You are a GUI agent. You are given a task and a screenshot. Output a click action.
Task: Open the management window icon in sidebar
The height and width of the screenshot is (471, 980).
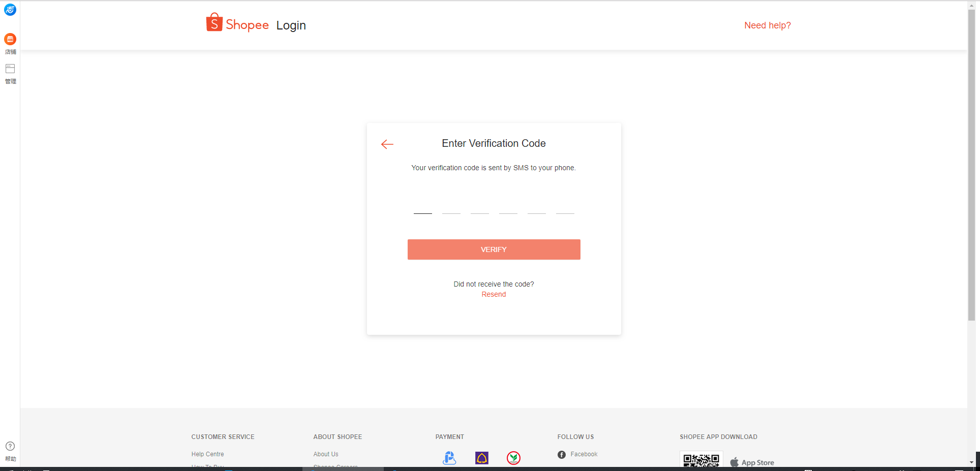click(10, 69)
